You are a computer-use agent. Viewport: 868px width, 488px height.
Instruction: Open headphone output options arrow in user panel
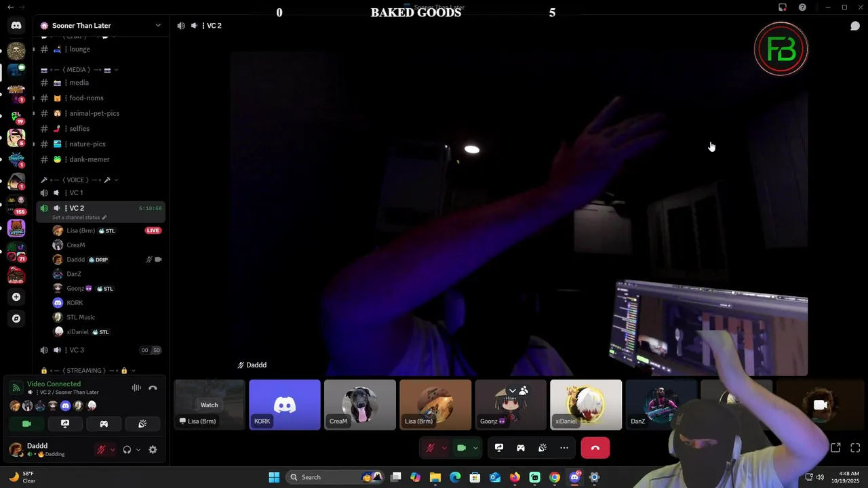click(x=138, y=449)
